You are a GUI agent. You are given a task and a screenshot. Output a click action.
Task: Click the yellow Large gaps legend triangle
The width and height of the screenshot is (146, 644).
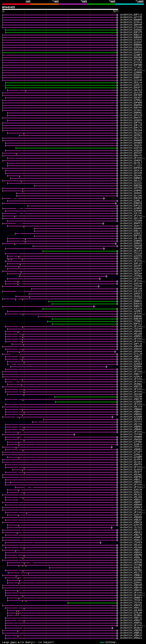[19, 642]
